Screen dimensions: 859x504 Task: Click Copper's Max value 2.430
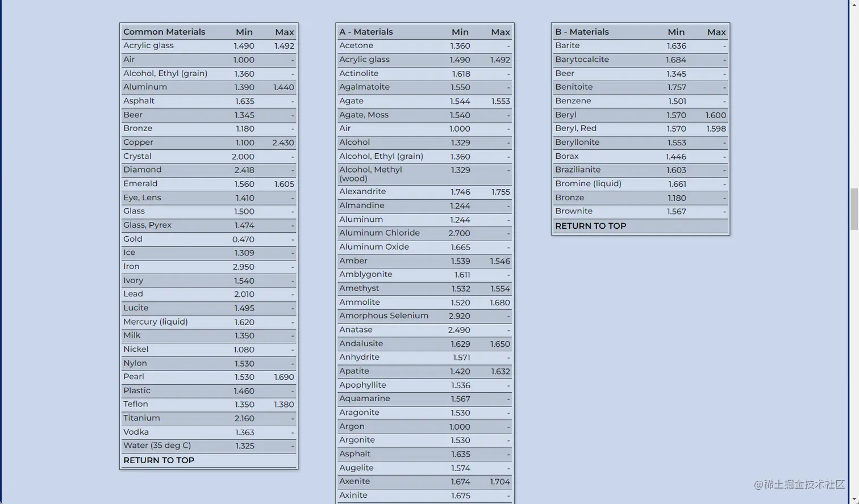coord(283,142)
